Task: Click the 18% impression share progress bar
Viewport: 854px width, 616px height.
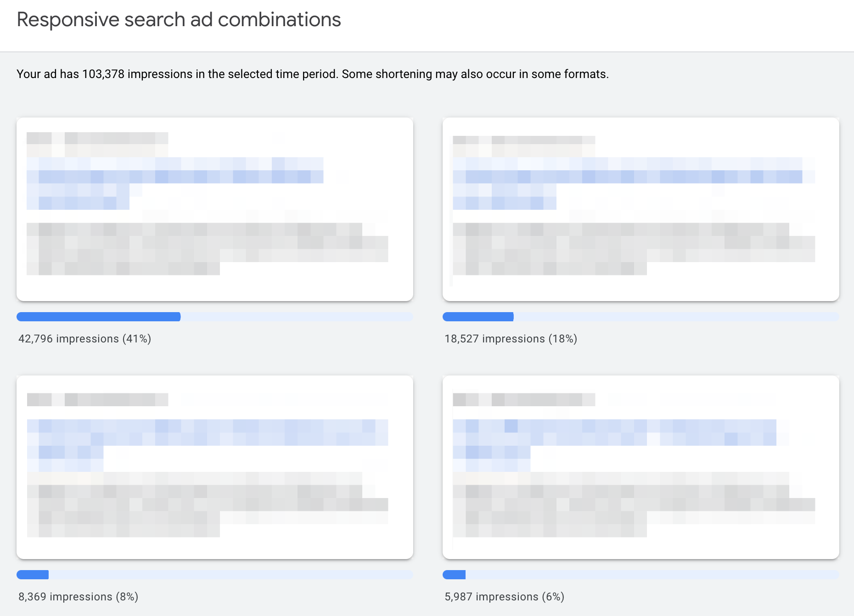Action: (641, 317)
